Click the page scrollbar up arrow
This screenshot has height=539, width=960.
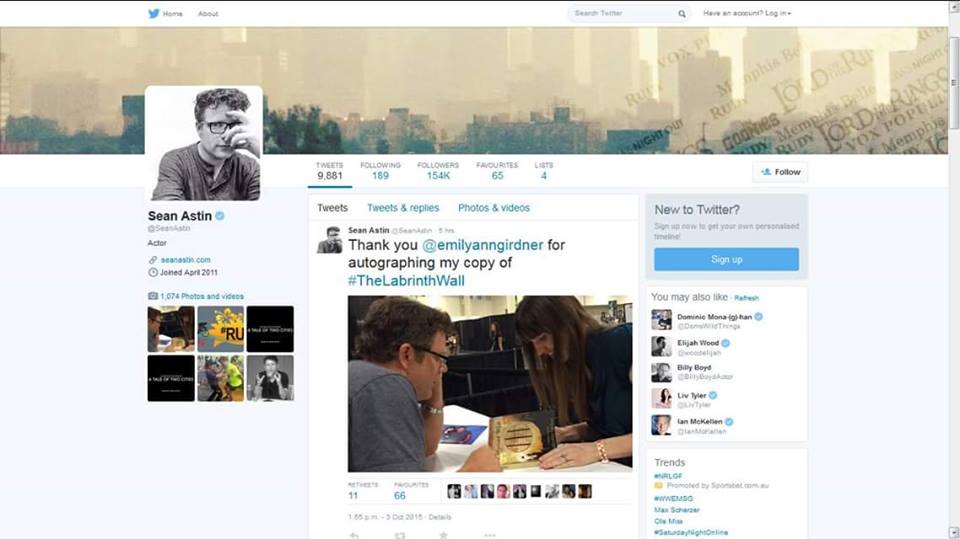point(954,7)
